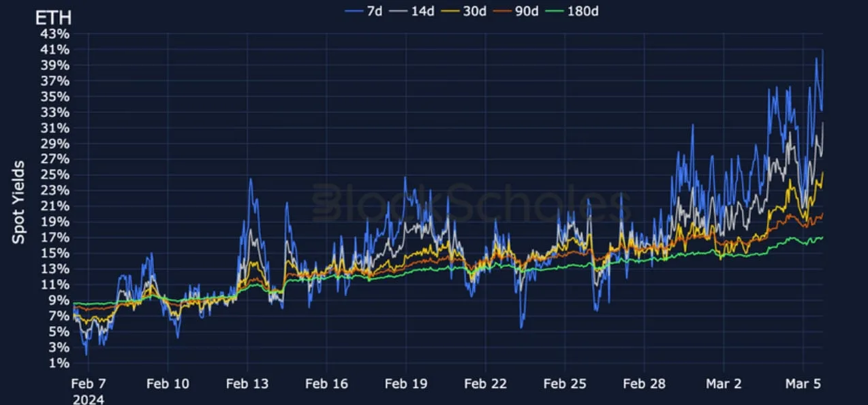Select the 23% y-axis label
The width and height of the screenshot is (868, 405).
tap(55, 190)
